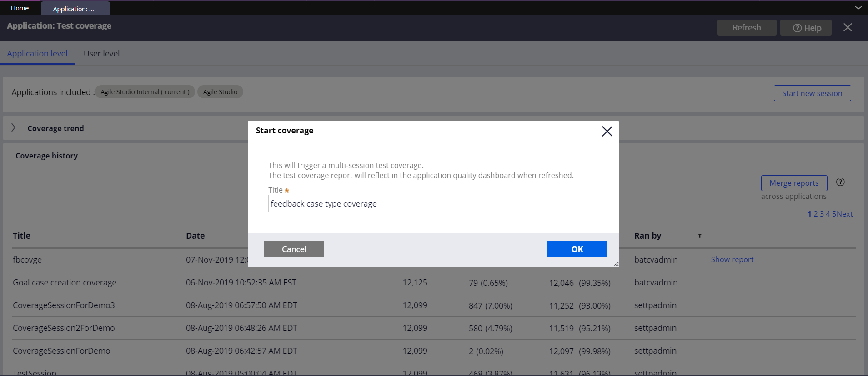Click Start new session button

812,93
